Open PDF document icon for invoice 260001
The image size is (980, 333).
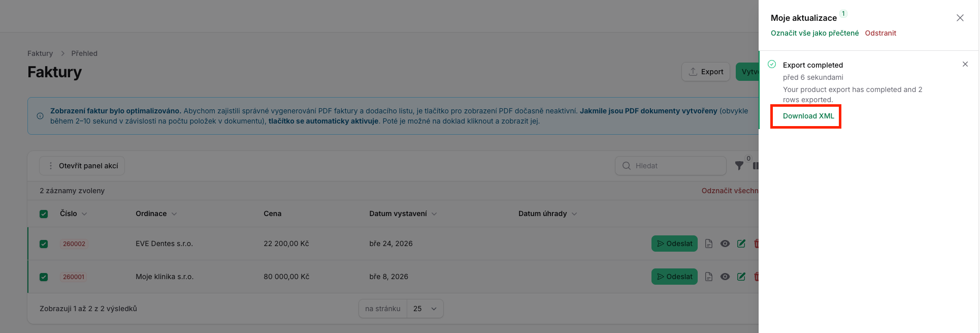tap(709, 277)
